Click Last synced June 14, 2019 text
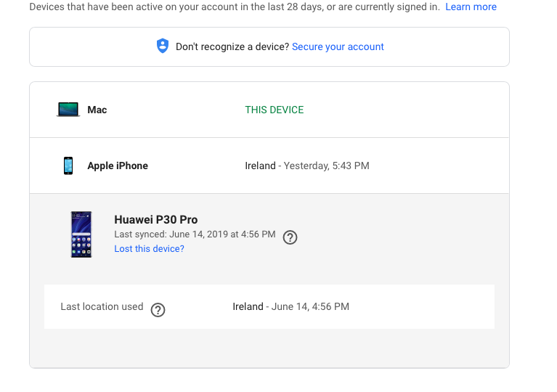This screenshot has height=392, width=557. point(195,234)
